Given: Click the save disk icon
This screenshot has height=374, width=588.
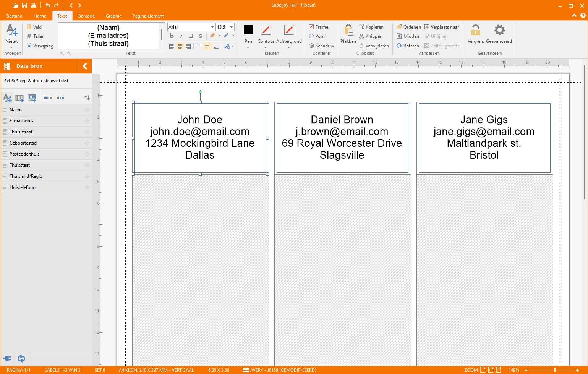Looking at the screenshot, I should 24,5.
